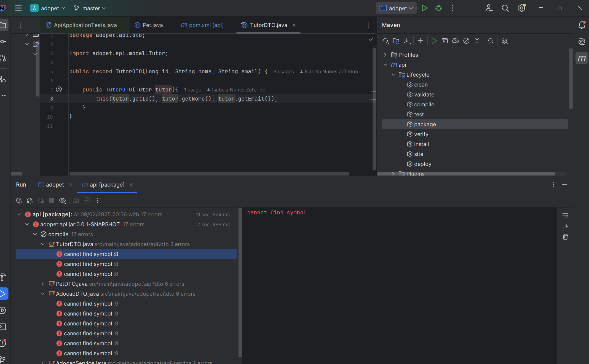Viewport: 589px width, 364px height.
Task: Click 1 usage inlay on constructor
Action: [x=192, y=90]
